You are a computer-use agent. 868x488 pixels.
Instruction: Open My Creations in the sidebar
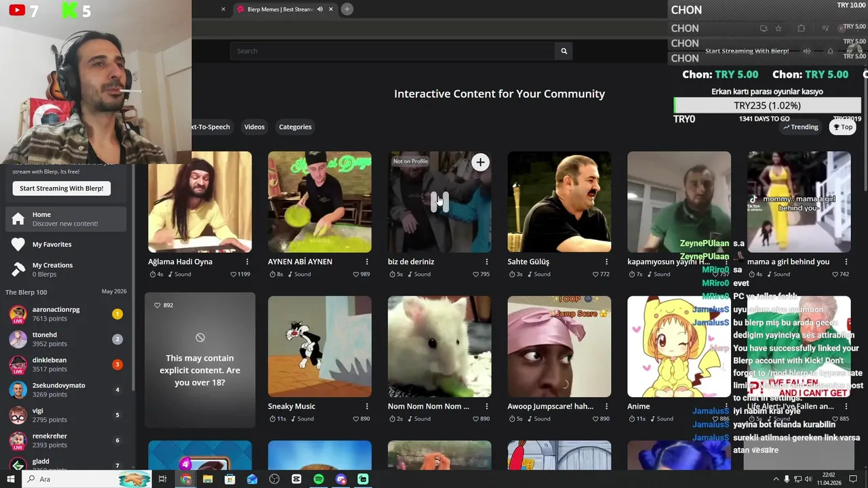point(66,269)
